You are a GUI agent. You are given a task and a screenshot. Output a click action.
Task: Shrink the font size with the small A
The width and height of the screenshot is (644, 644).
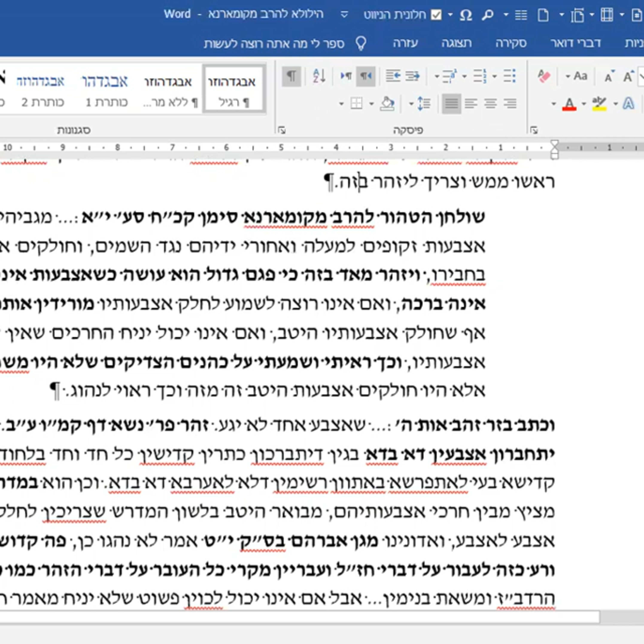click(609, 77)
